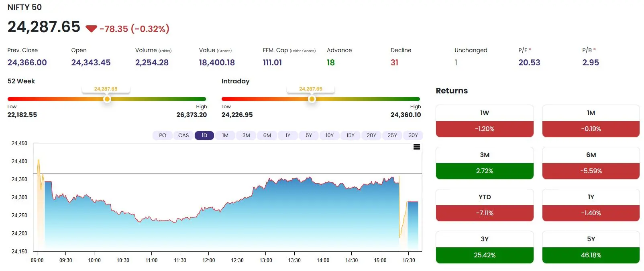Click P/B value 2.95

click(x=591, y=63)
